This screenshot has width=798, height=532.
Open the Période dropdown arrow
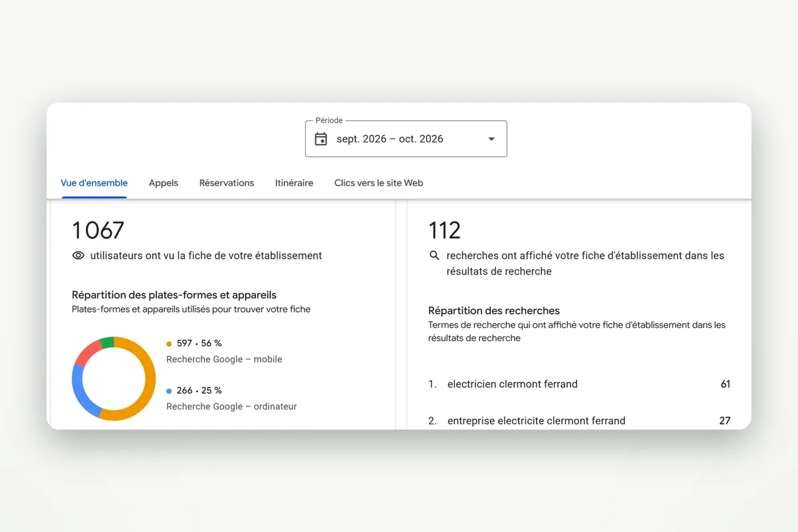pyautogui.click(x=491, y=139)
